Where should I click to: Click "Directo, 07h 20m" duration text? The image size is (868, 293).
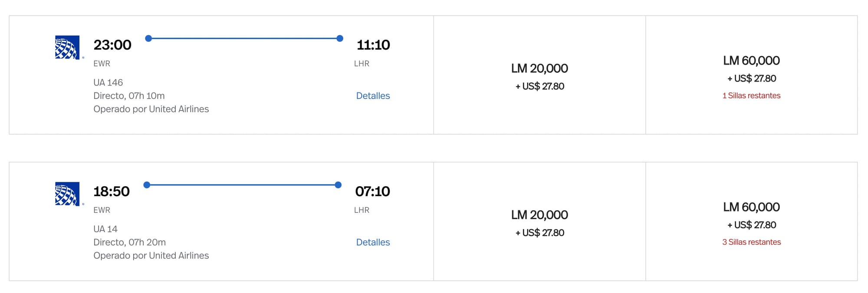click(x=129, y=242)
